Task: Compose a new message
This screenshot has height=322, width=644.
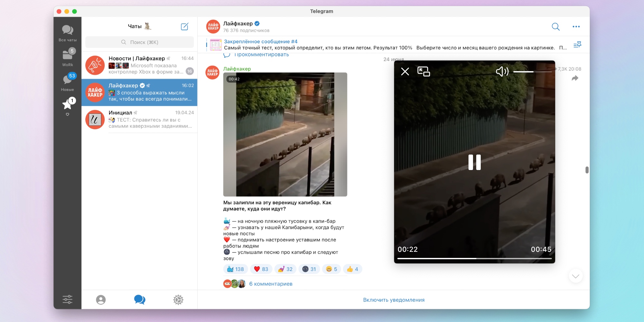Action: [x=185, y=26]
